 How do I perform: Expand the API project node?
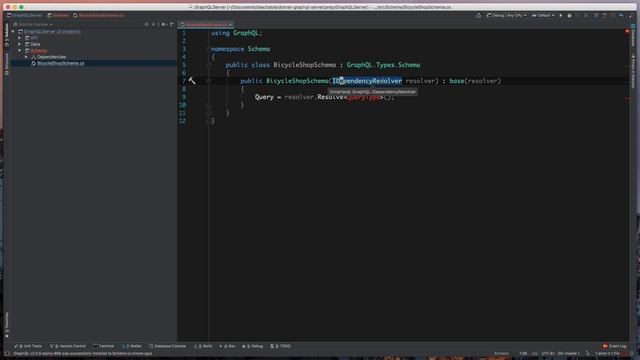click(x=20, y=38)
